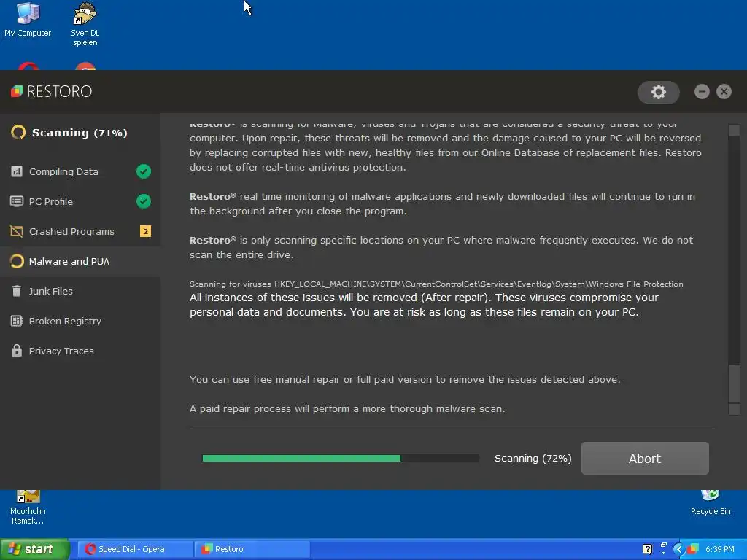
Task: Open the Privacy Traces section
Action: pyautogui.click(x=80, y=351)
